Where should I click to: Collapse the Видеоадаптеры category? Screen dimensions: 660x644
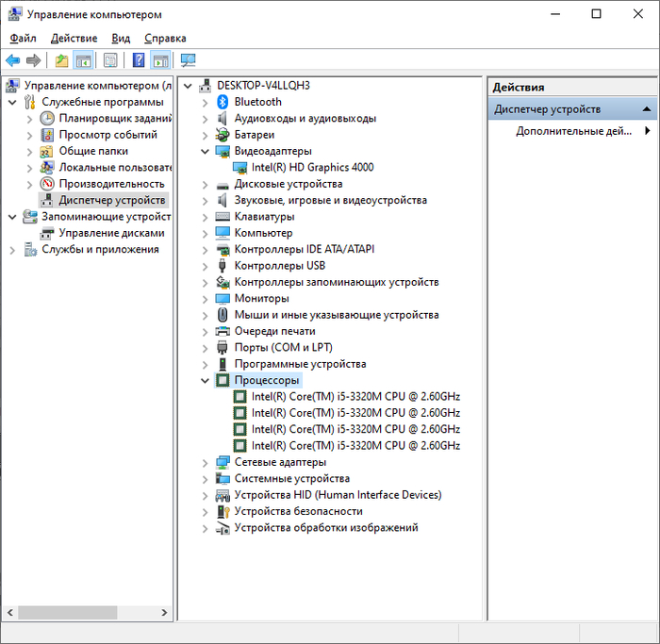coord(206,151)
